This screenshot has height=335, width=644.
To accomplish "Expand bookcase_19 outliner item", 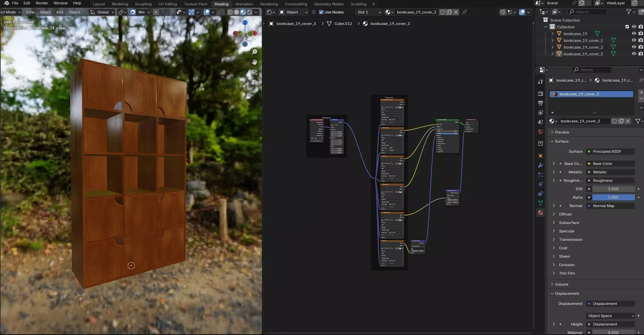I will pyautogui.click(x=552, y=34).
